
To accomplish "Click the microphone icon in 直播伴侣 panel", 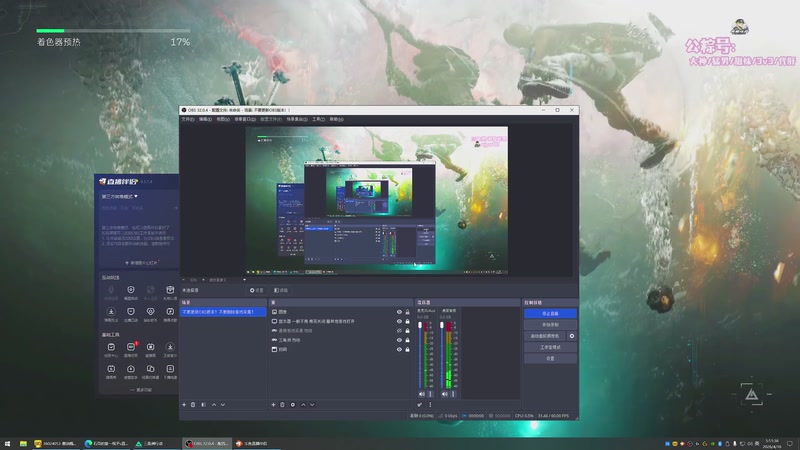I will coord(111,290).
